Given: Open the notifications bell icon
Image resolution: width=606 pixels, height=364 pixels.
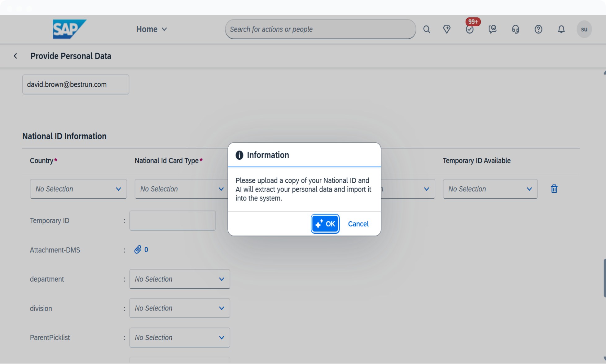Looking at the screenshot, I should [561, 29].
